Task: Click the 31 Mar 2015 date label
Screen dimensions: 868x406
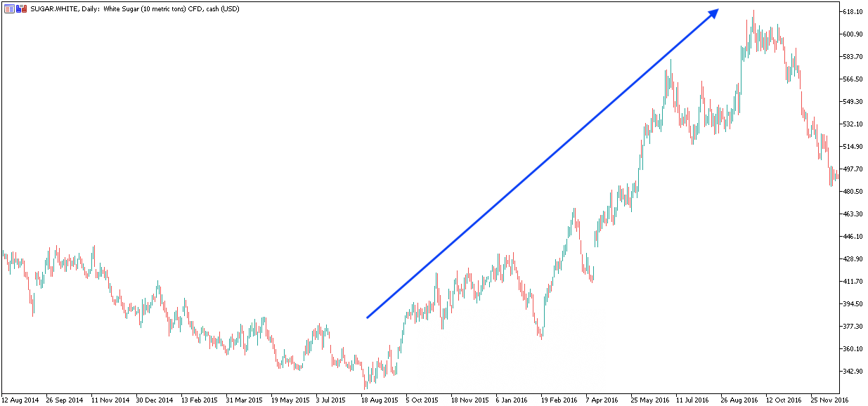Action: tap(245, 400)
